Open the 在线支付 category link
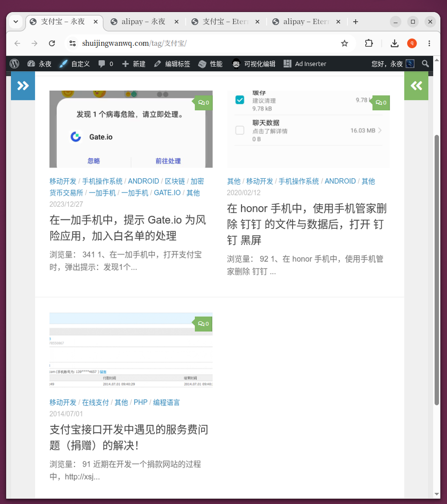Image resolution: width=447 pixels, height=504 pixels. click(x=95, y=403)
